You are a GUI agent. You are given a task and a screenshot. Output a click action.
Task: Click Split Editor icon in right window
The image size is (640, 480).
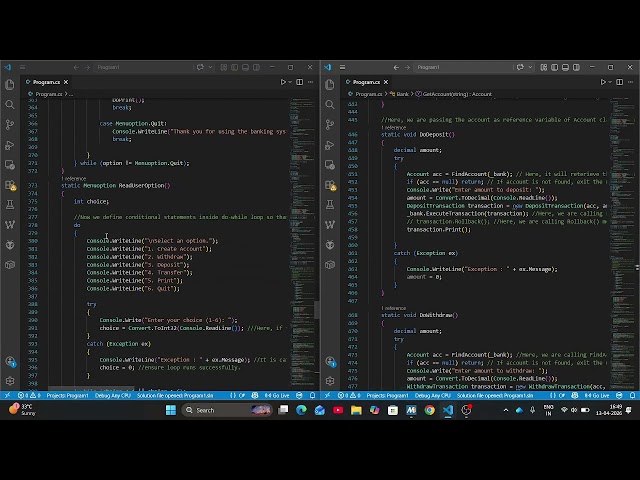620,82
